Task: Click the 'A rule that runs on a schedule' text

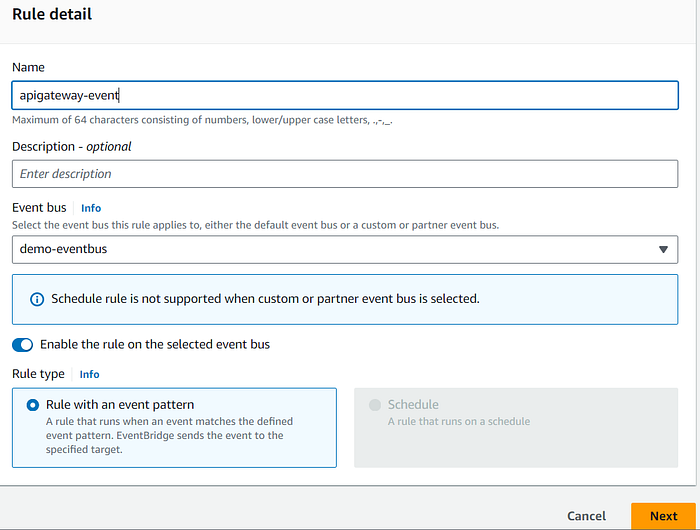Action: [458, 421]
